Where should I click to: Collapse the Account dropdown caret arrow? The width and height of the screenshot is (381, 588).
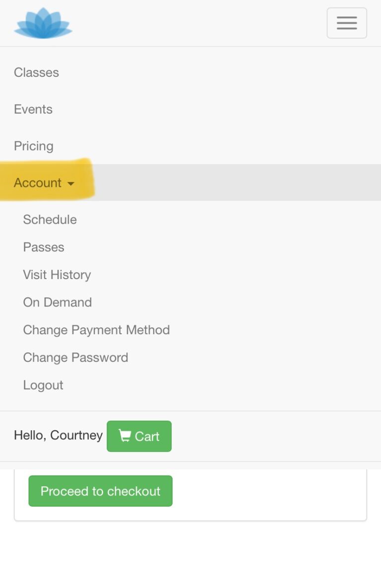coord(71,183)
